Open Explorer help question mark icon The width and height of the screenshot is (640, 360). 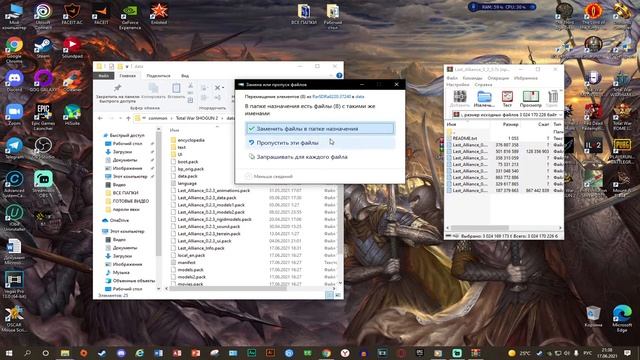tap(339, 76)
